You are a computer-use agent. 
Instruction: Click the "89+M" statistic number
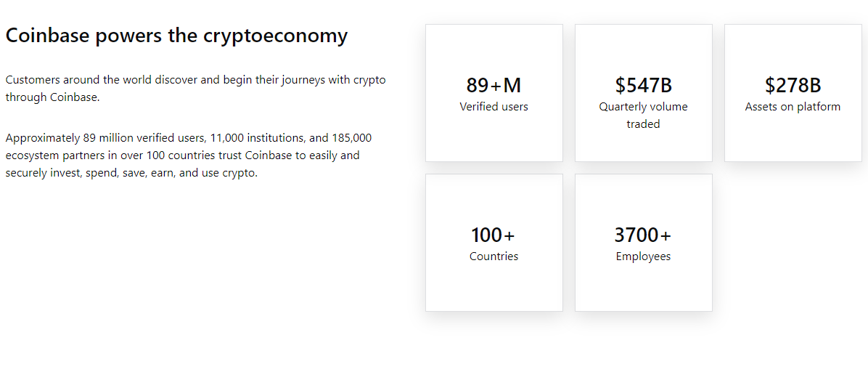tap(494, 86)
